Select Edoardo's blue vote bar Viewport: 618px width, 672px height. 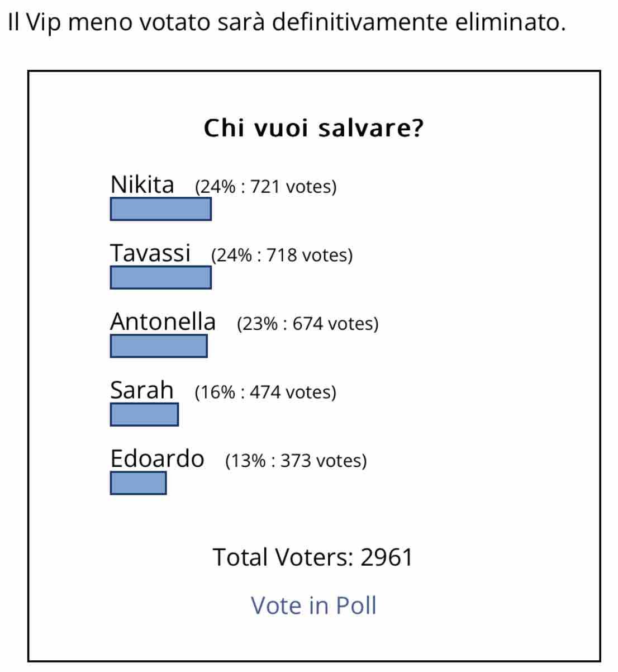[x=138, y=483]
